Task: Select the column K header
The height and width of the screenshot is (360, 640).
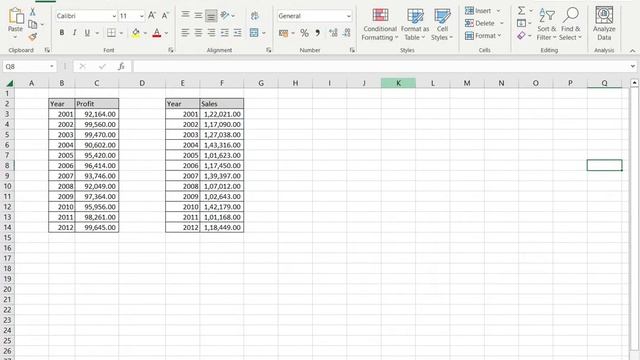Action: (x=398, y=83)
